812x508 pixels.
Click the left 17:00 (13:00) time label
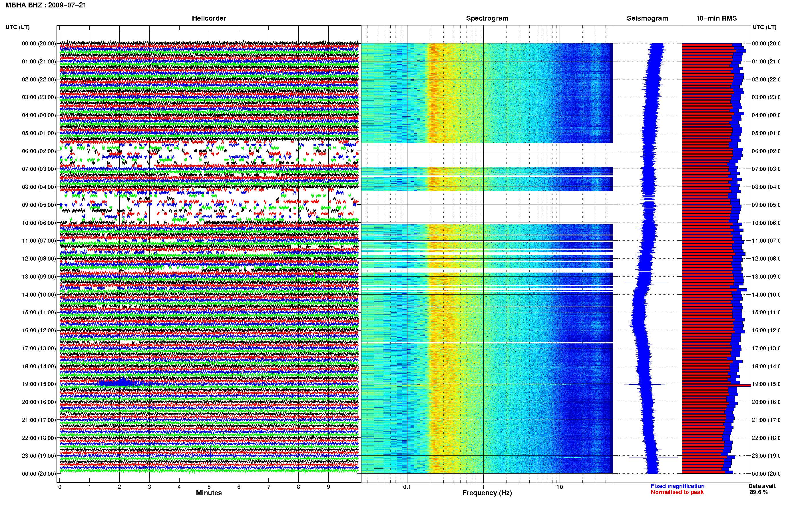tap(39, 348)
